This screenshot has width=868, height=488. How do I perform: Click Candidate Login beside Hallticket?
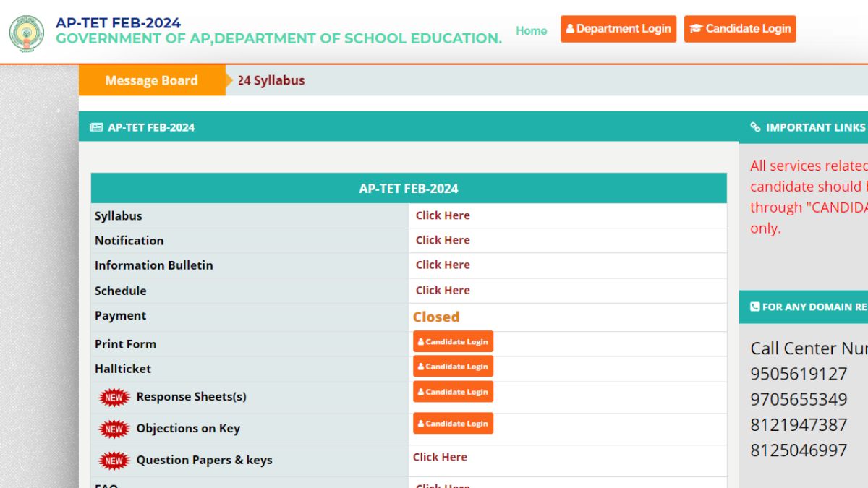(x=453, y=367)
